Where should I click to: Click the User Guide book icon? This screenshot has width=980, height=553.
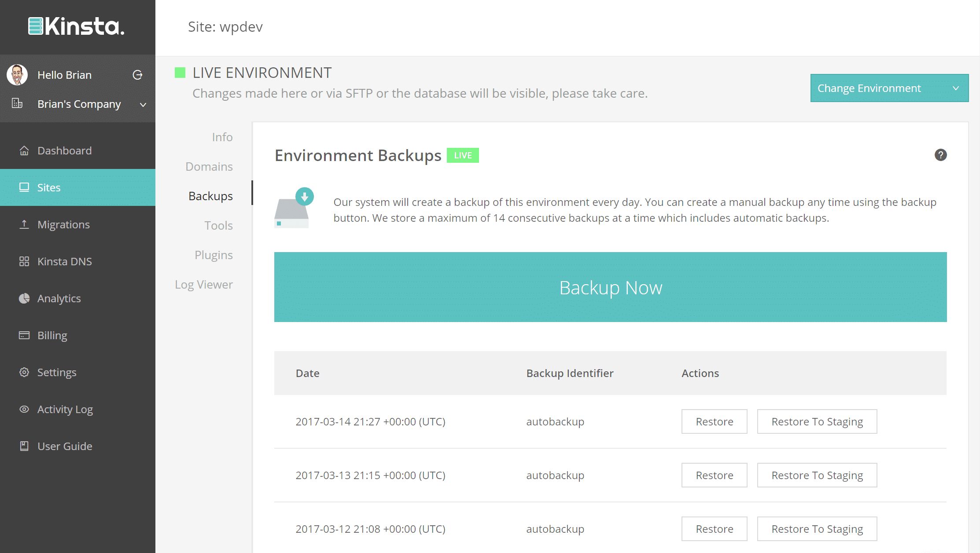point(24,446)
